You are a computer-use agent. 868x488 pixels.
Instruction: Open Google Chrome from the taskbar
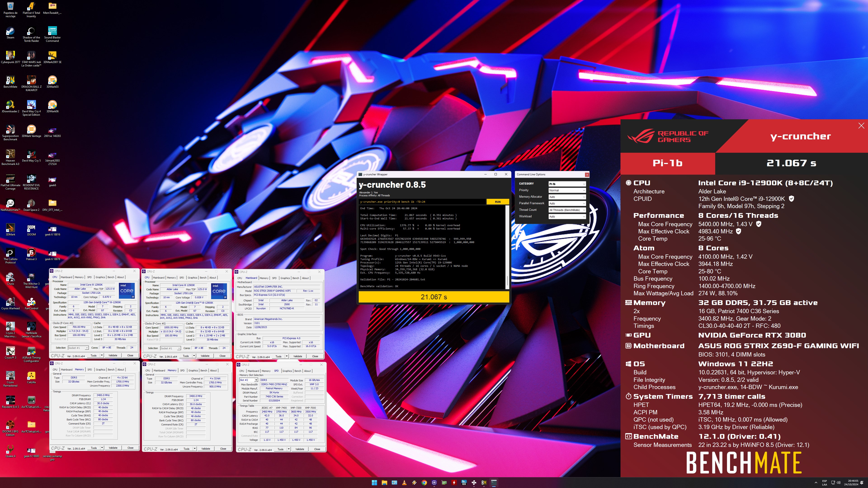(x=424, y=483)
